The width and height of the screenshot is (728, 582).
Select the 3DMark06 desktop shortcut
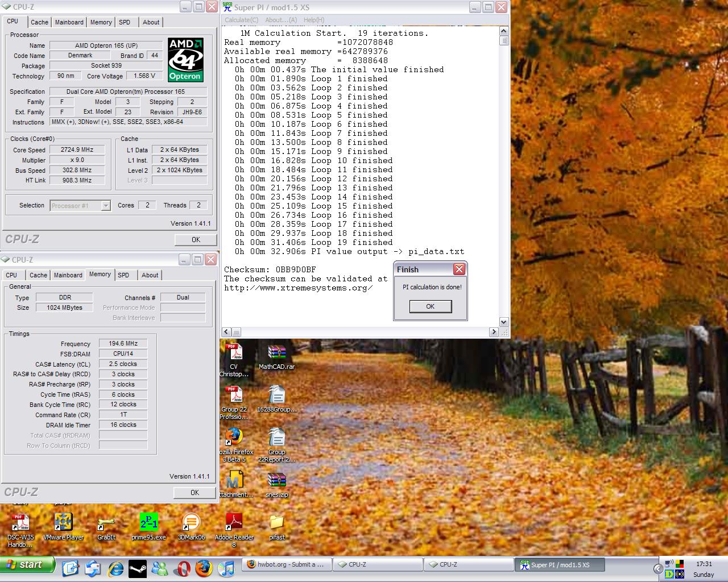pyautogui.click(x=191, y=526)
